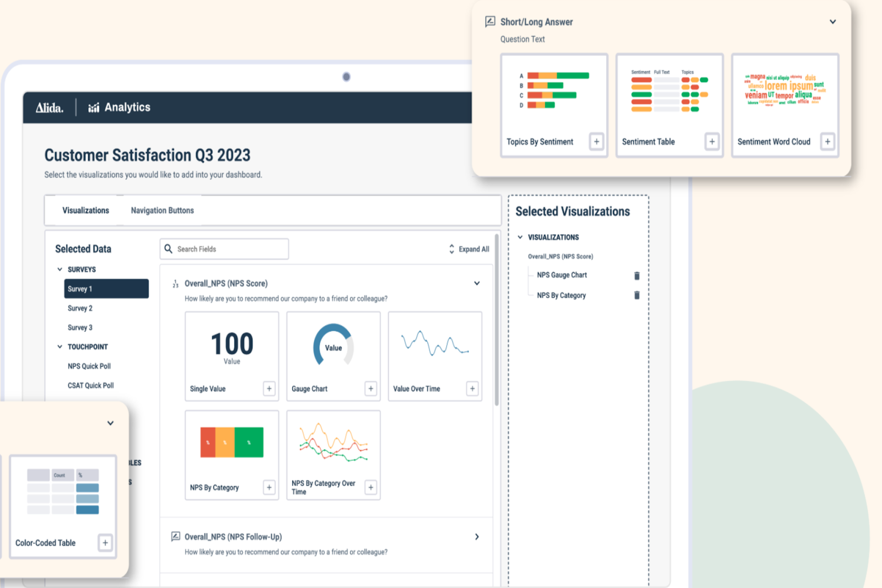Collapse the Short/Long Answer panel

point(833,22)
